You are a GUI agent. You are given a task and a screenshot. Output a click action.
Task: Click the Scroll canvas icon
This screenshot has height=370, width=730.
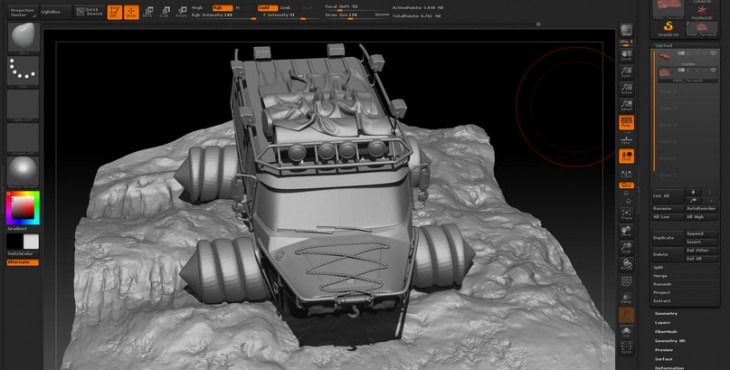(626, 55)
